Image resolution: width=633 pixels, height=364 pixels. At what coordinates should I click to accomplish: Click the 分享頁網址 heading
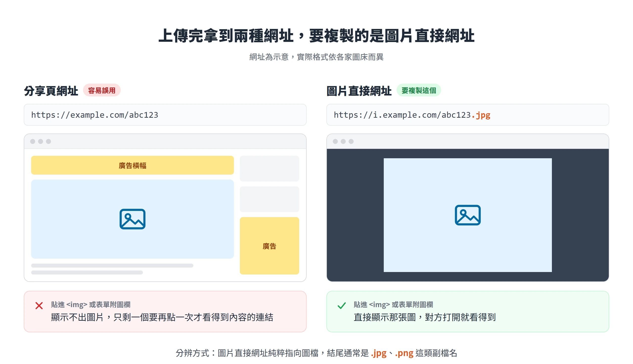click(x=51, y=91)
